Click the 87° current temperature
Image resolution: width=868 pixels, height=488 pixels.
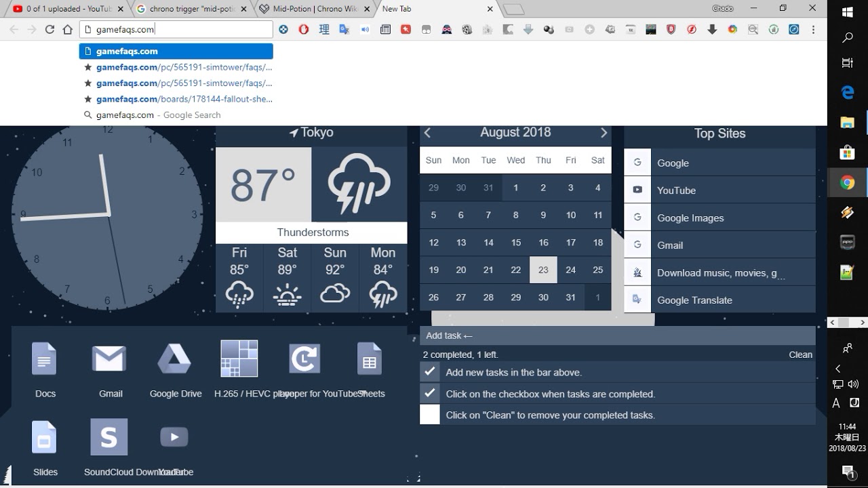click(263, 185)
